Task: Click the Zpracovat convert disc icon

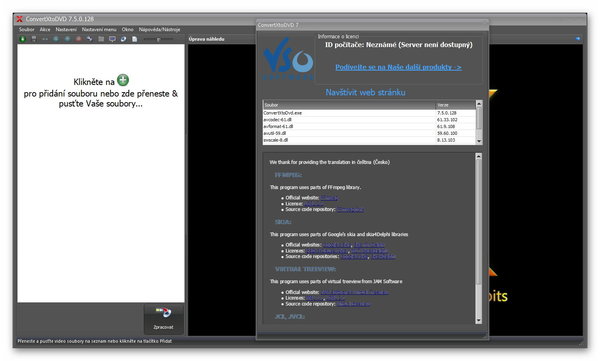Action: pos(164,313)
